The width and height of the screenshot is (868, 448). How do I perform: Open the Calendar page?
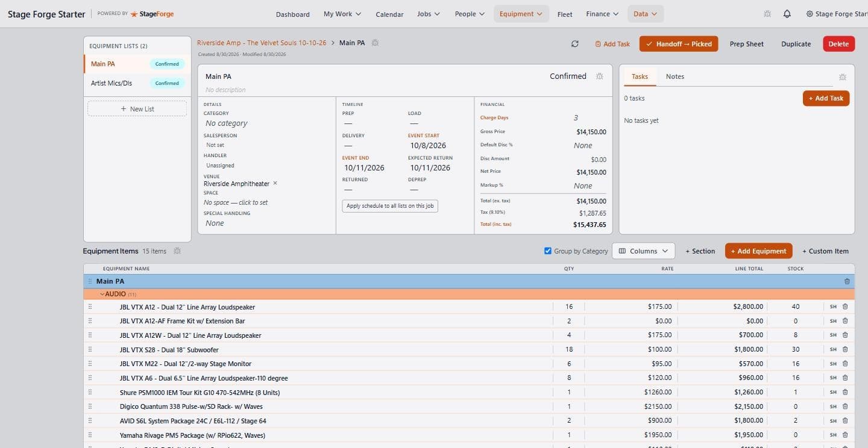point(389,14)
